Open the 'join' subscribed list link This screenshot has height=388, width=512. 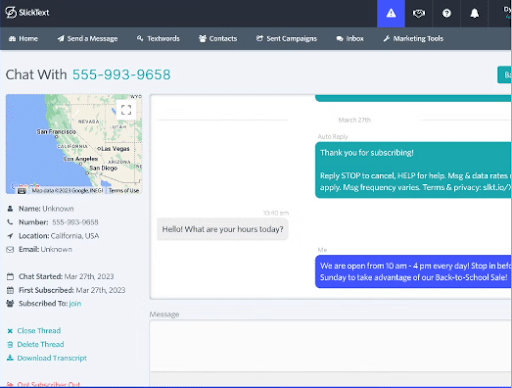pos(75,304)
